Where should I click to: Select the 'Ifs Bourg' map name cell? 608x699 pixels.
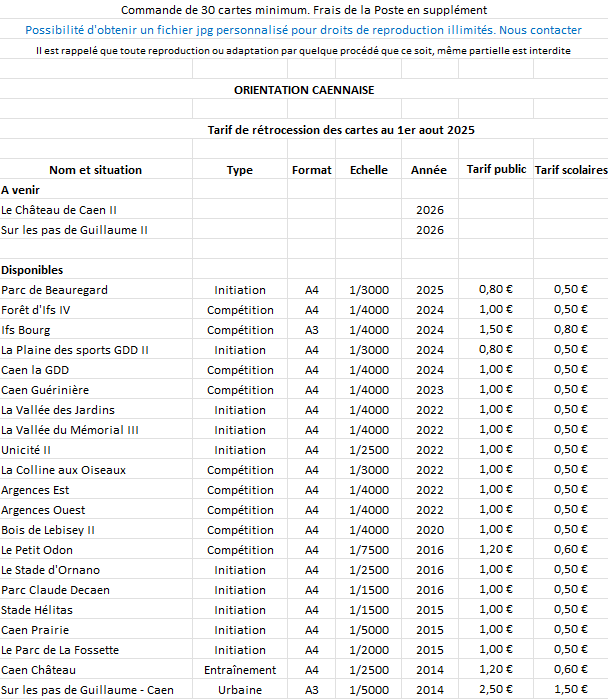pyautogui.click(x=28, y=330)
